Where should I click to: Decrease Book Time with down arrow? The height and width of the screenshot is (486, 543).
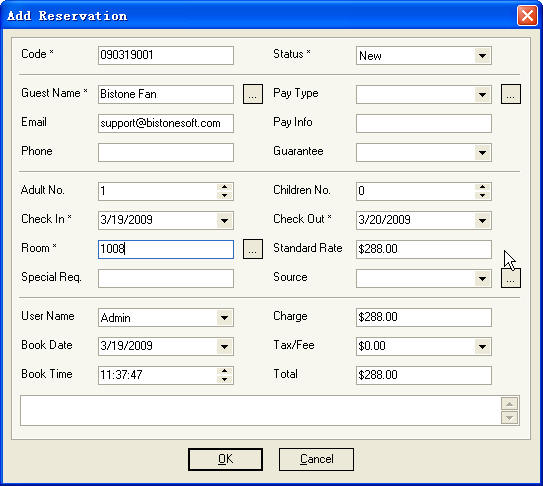pyautogui.click(x=224, y=379)
